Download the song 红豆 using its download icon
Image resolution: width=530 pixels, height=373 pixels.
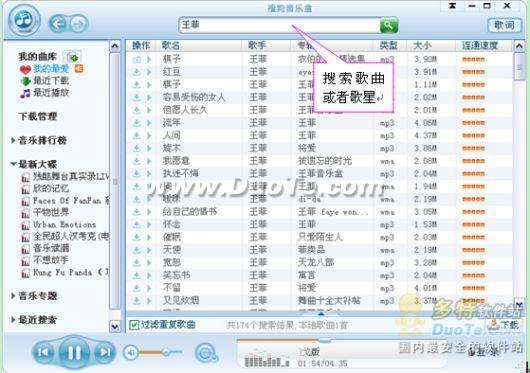click(x=136, y=72)
